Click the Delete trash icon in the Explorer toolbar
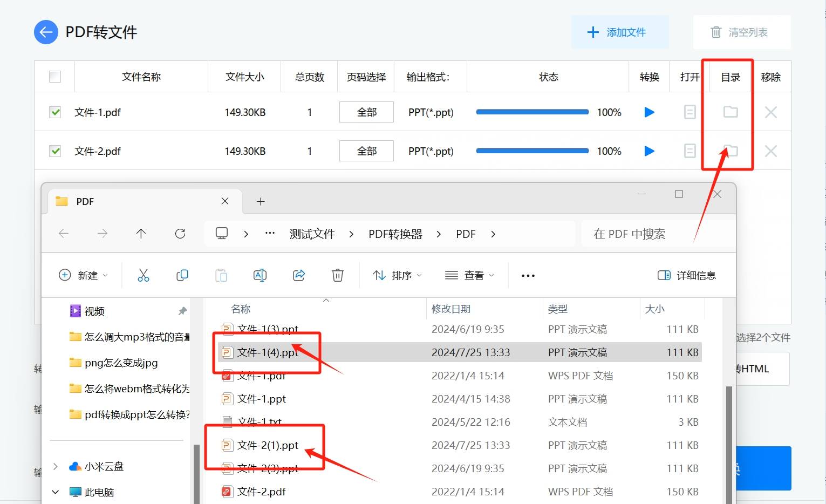This screenshot has height=504, width=826. 338,275
